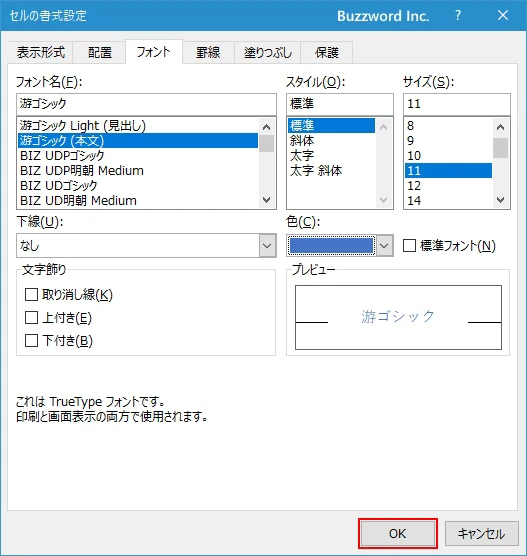Pick font size 8

point(448,126)
